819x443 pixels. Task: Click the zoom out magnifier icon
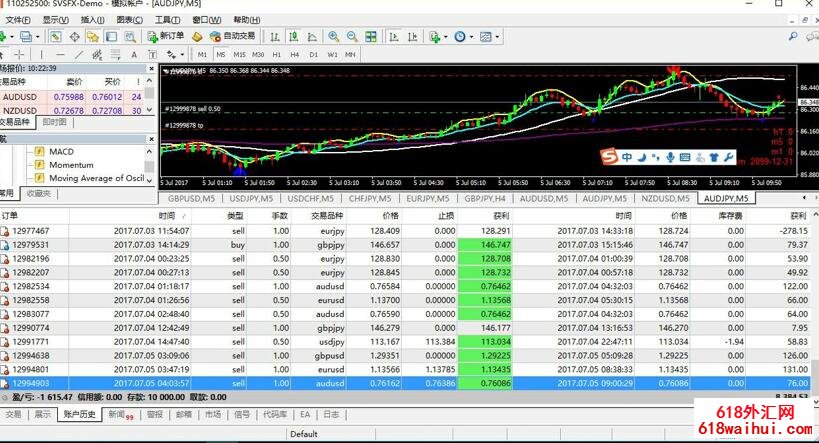pyautogui.click(x=351, y=37)
